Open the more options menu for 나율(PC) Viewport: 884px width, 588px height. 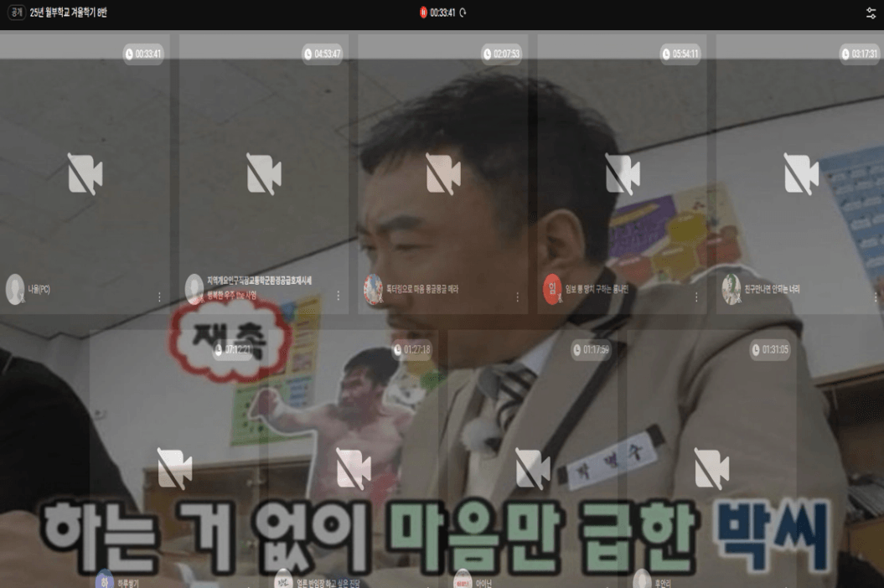(x=159, y=297)
